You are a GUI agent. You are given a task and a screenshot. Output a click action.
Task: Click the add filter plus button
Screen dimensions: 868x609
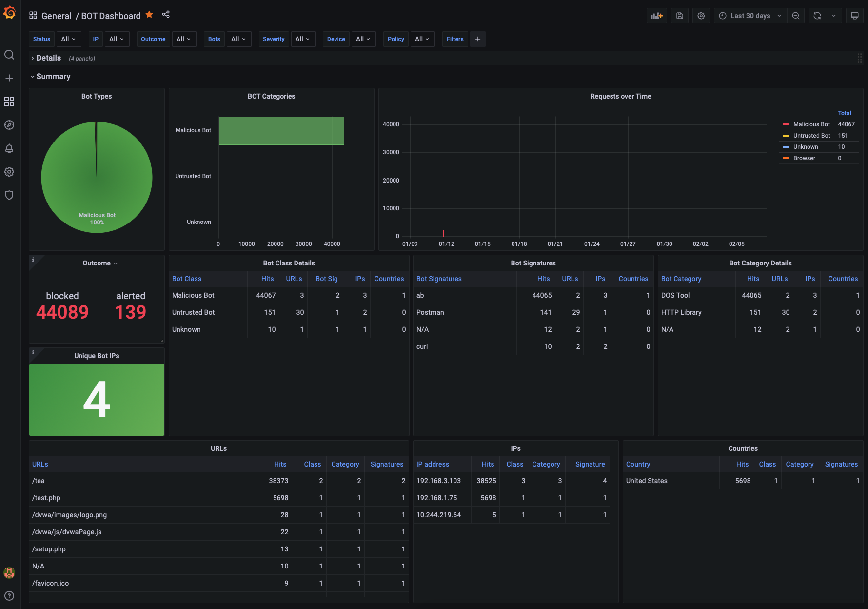[478, 39]
